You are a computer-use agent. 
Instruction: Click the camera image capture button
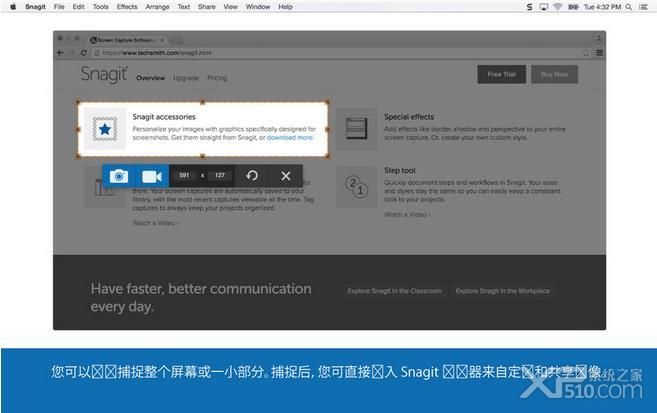(119, 176)
